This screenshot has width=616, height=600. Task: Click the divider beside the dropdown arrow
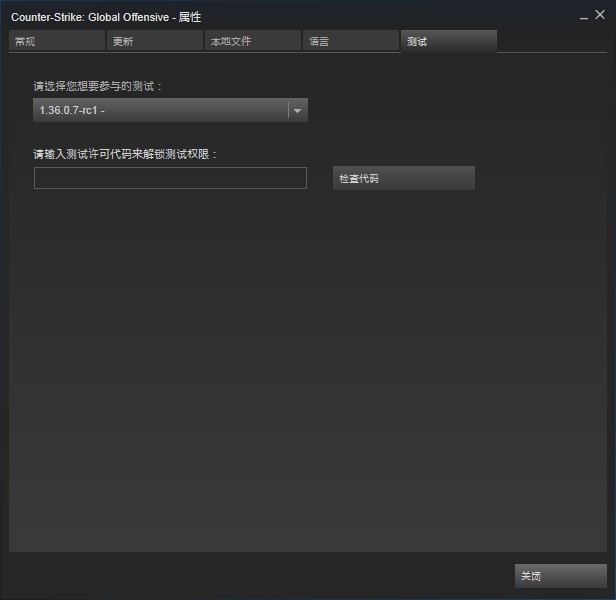tap(288, 111)
